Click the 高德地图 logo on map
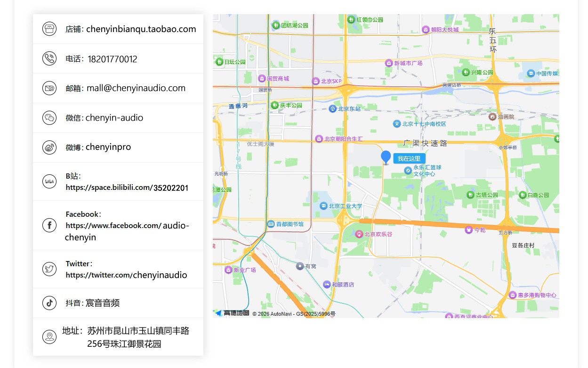The width and height of the screenshot is (588, 368). [x=233, y=313]
